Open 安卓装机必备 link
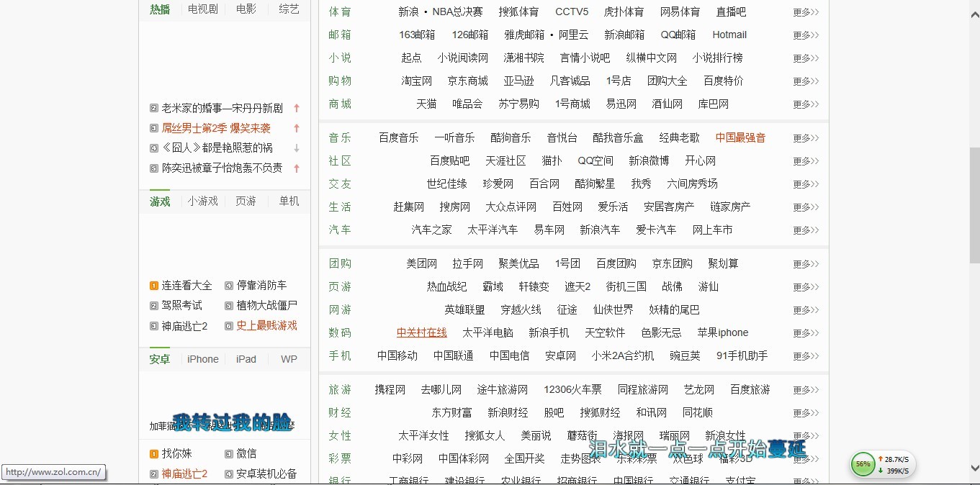Viewport: 980px width, 485px height. 267,473
